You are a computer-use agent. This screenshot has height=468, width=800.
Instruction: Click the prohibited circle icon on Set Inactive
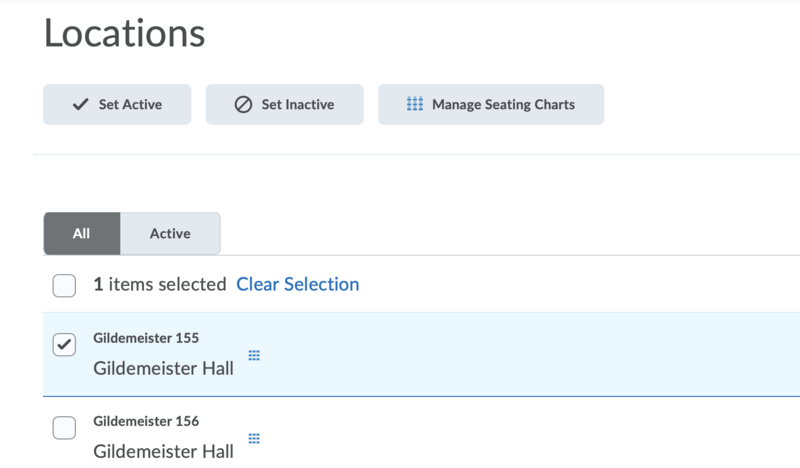pyautogui.click(x=243, y=104)
